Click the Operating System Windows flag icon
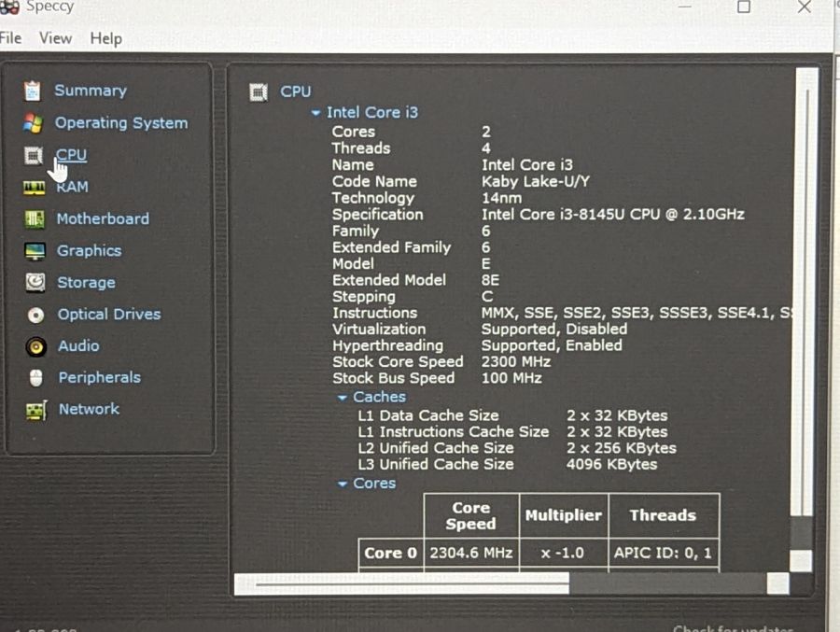840x632 pixels. point(33,123)
